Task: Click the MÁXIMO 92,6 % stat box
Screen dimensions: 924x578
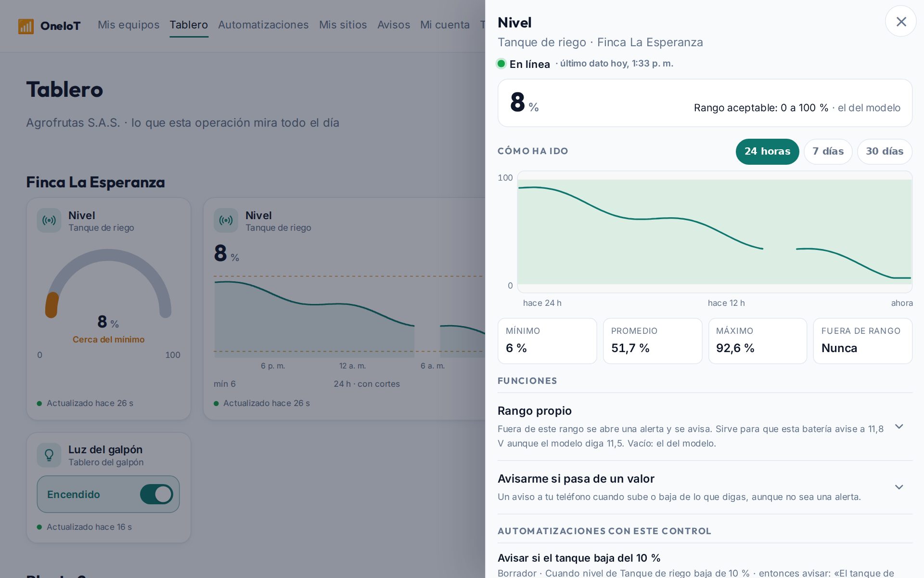Action: [757, 341]
